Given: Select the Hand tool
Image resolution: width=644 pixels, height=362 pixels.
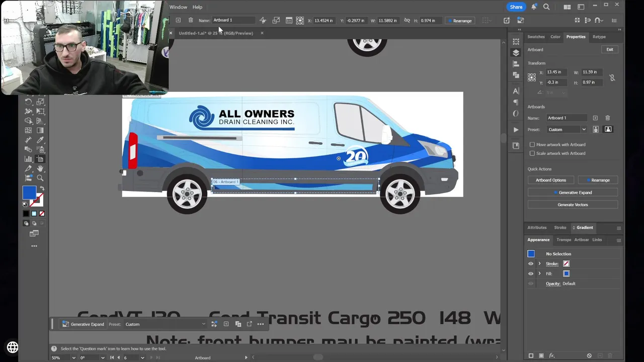Looking at the screenshot, I should pyautogui.click(x=40, y=168).
